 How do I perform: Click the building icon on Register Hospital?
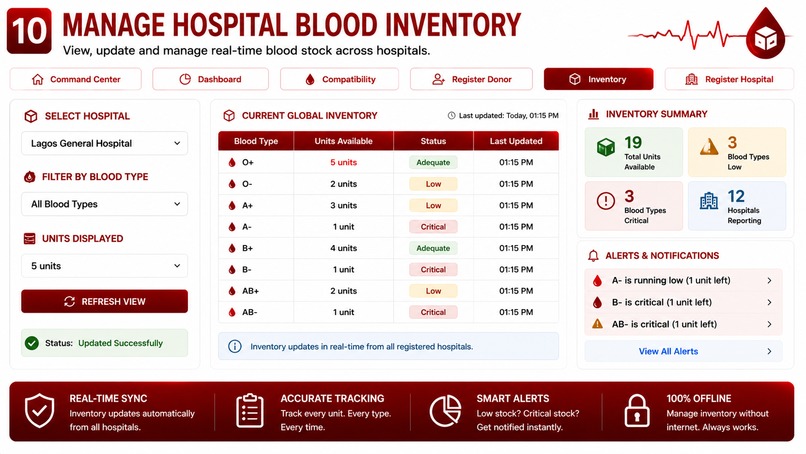pos(692,79)
